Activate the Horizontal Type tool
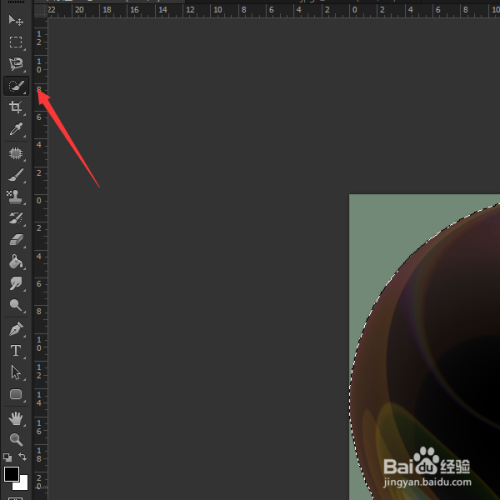This screenshot has width=500, height=500. pos(16,351)
